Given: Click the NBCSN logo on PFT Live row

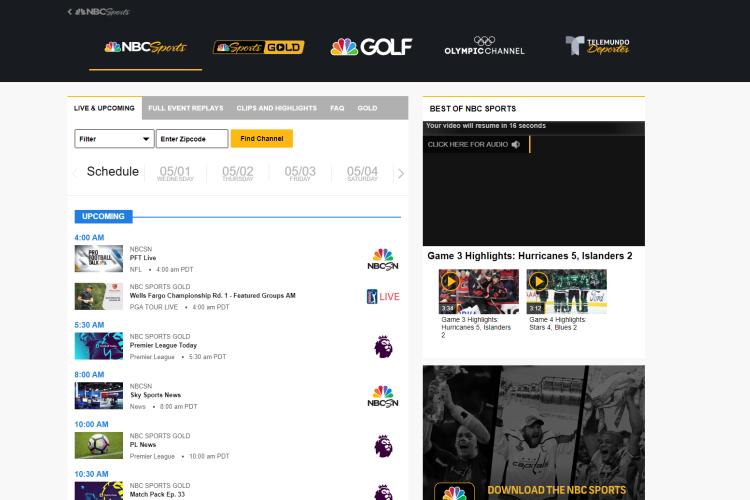Looking at the screenshot, I should 383,259.
